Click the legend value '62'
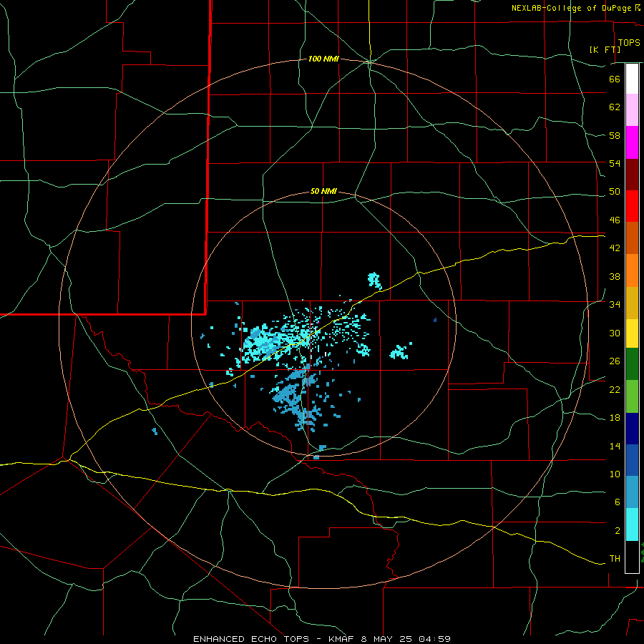The height and width of the screenshot is (644, 644). point(615,107)
